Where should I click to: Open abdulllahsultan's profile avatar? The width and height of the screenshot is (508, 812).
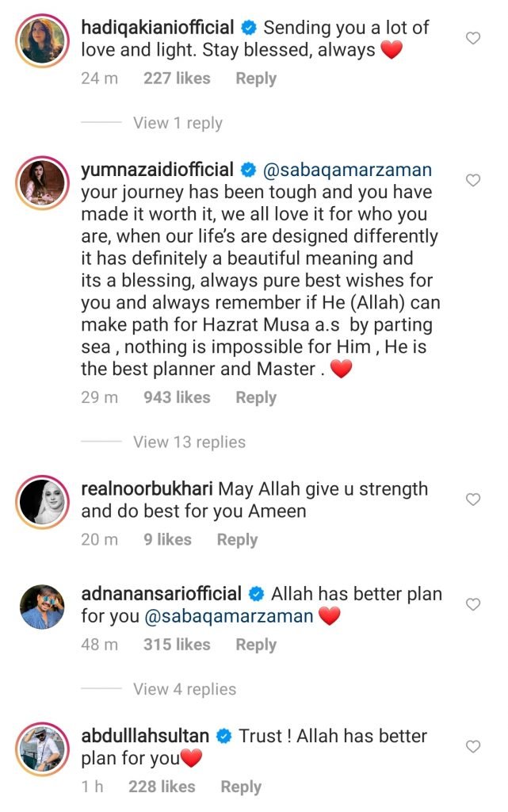click(x=42, y=749)
